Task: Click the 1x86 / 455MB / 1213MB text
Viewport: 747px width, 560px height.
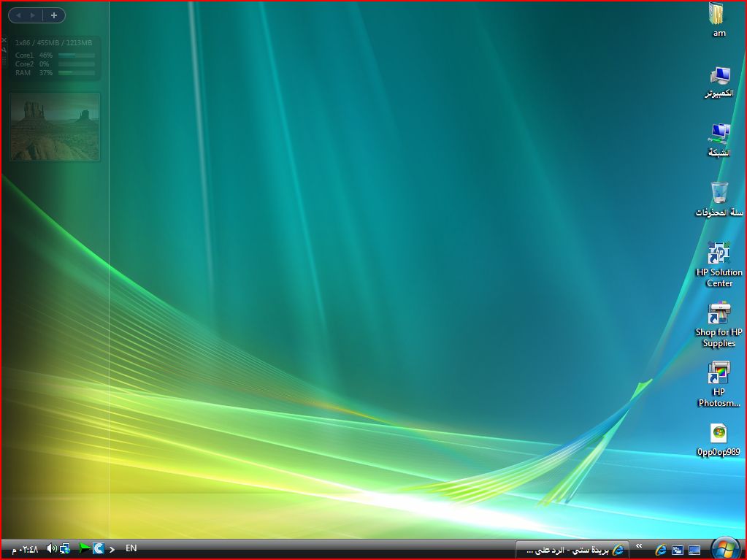Action: pos(53,43)
